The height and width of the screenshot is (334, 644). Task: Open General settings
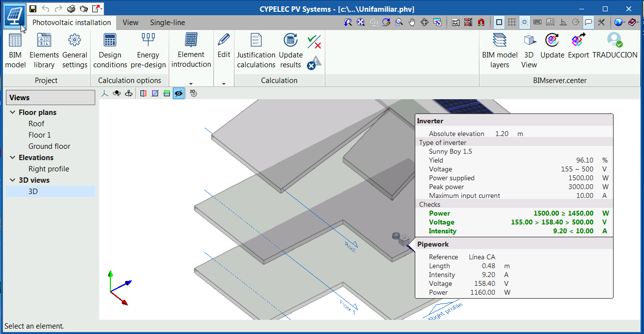[75, 49]
